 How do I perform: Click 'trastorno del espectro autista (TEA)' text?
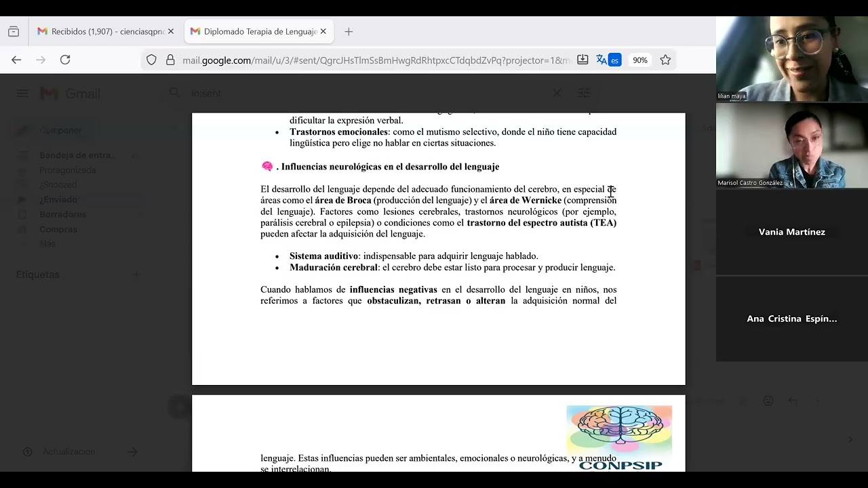pos(542,223)
